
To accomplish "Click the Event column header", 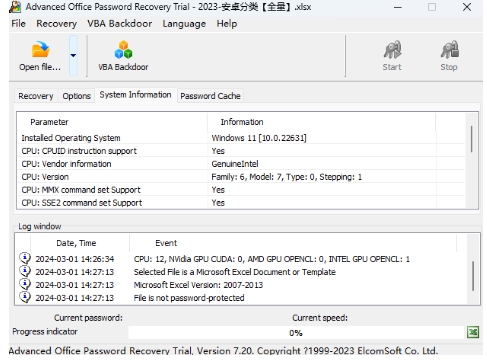I will point(293,243).
